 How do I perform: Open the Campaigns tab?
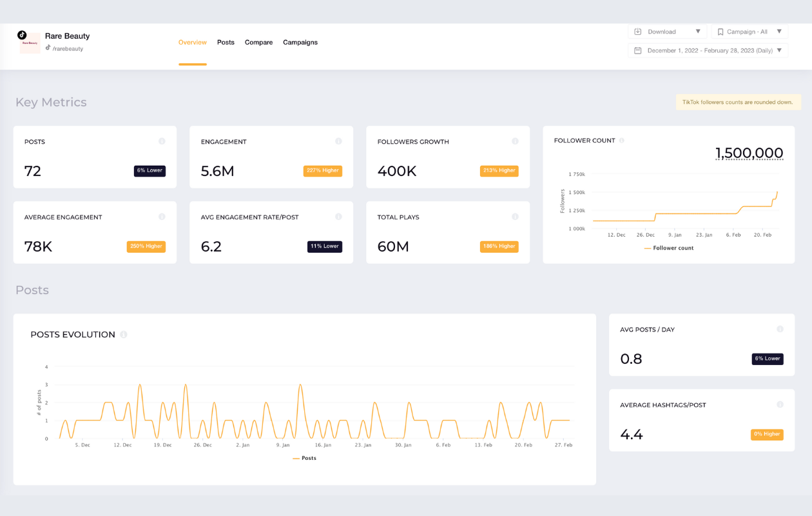[300, 42]
